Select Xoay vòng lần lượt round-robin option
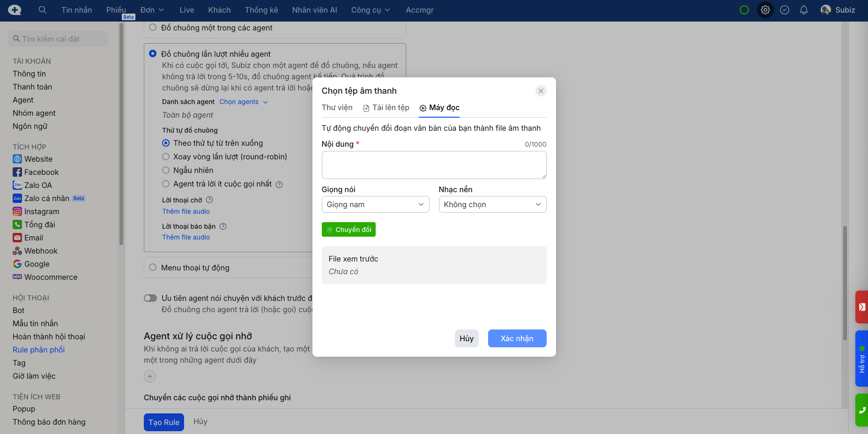The width and height of the screenshot is (868, 434). tap(166, 157)
